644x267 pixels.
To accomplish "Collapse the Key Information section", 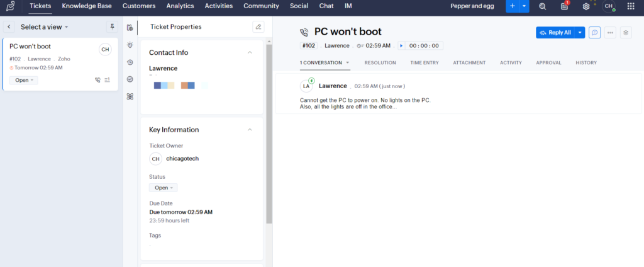I will coord(250,130).
